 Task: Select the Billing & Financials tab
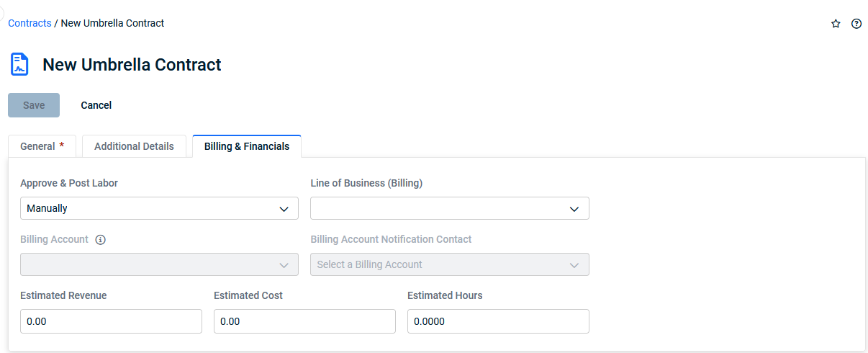(246, 146)
